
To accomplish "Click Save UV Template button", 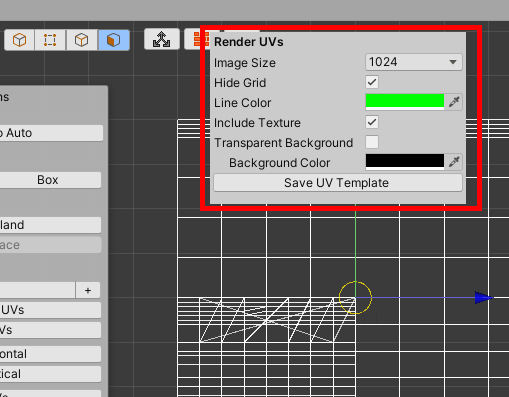I will [x=338, y=183].
